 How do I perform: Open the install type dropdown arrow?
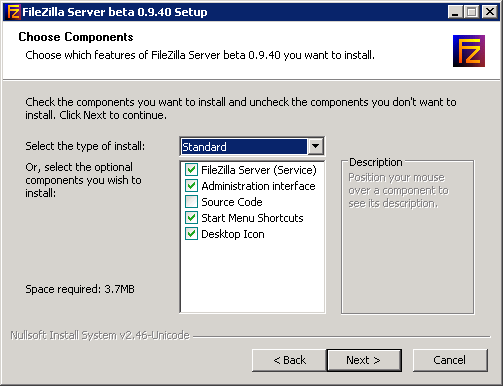pyautogui.click(x=315, y=146)
